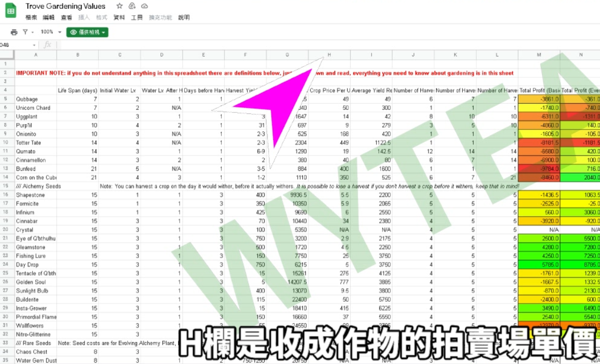Screen dimensions: 600x364
Task: Click the Uggplant cell
Action: 36,116
